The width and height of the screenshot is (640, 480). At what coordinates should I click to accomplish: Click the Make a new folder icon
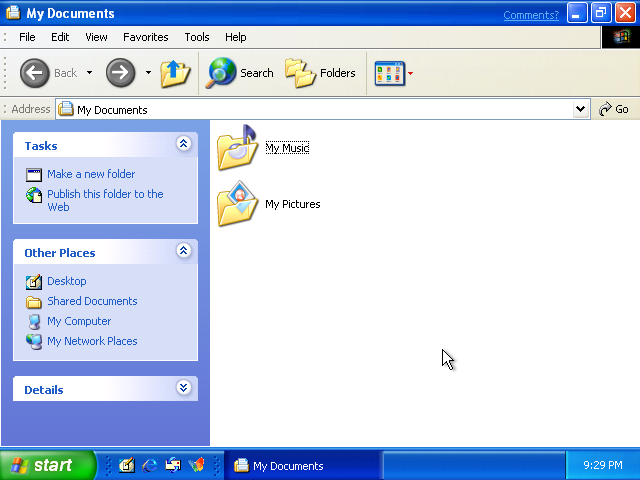click(34, 175)
